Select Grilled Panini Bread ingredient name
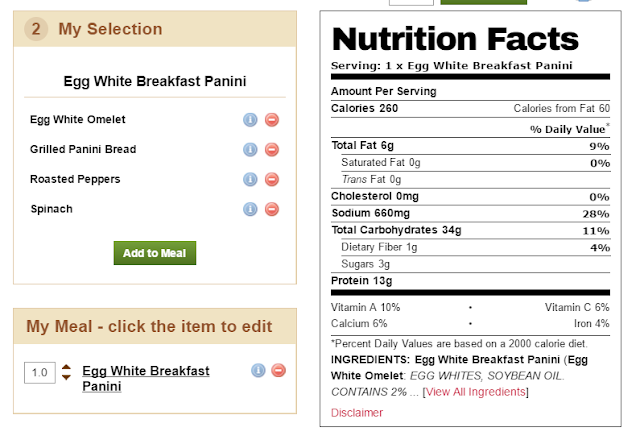 (83, 150)
